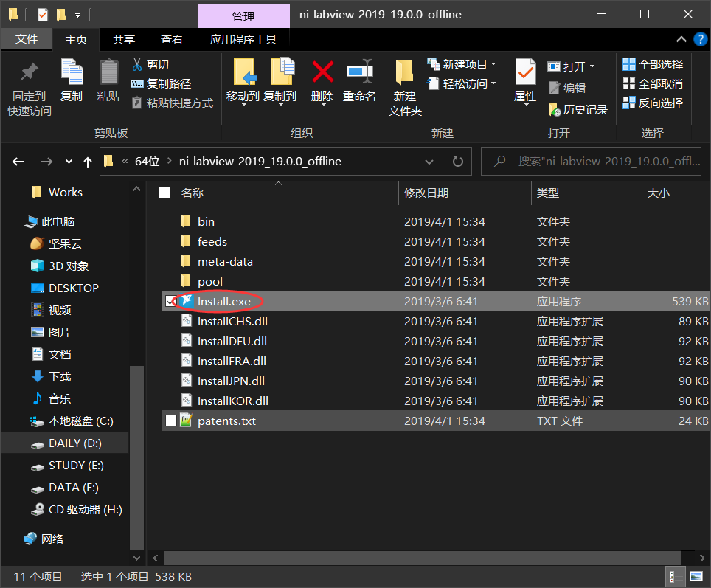Click the Cut scissors icon
The width and height of the screenshot is (711, 588).
(137, 64)
